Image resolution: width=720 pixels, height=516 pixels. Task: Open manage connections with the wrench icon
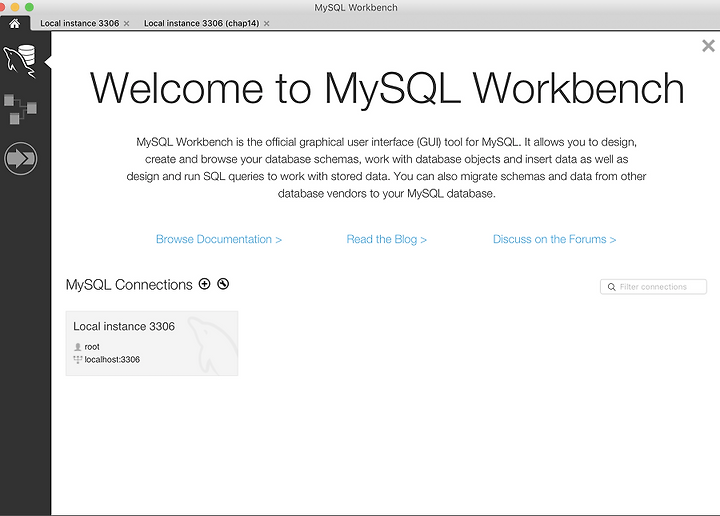(x=223, y=284)
